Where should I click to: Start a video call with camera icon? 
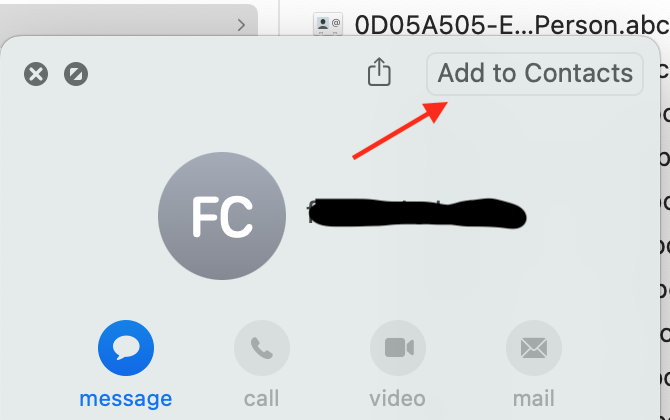[398, 348]
